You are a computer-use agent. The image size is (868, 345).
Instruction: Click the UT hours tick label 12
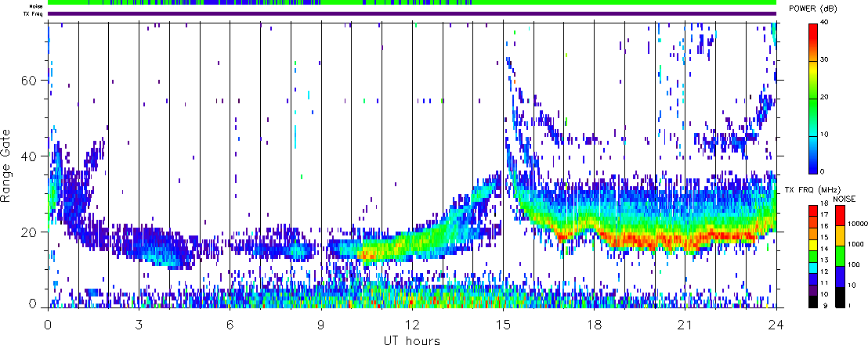click(412, 324)
